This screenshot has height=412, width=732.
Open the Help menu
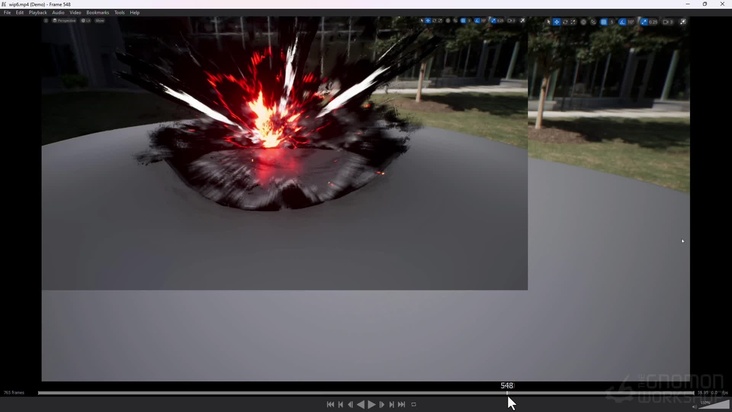[x=134, y=13]
